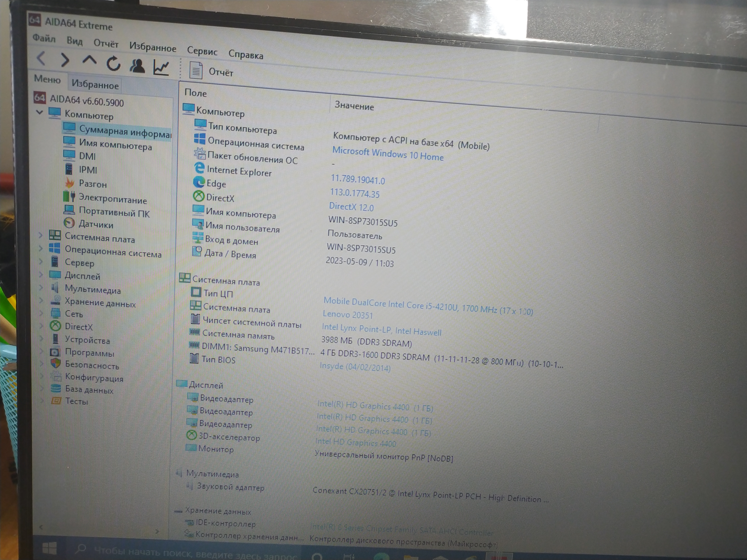Open the Избранное menu in menu bar
The width and height of the screenshot is (747, 560).
coord(153,47)
